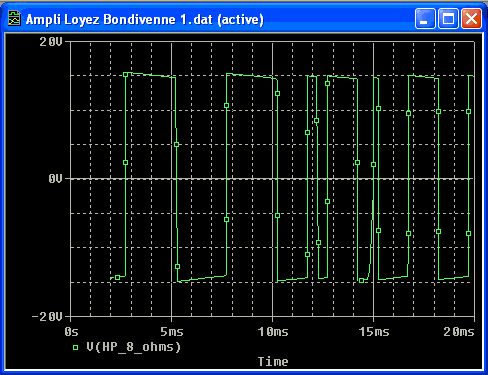This screenshot has width=488, height=375.
Task: Click the 10ms label on the time axis
Action: 273,332
